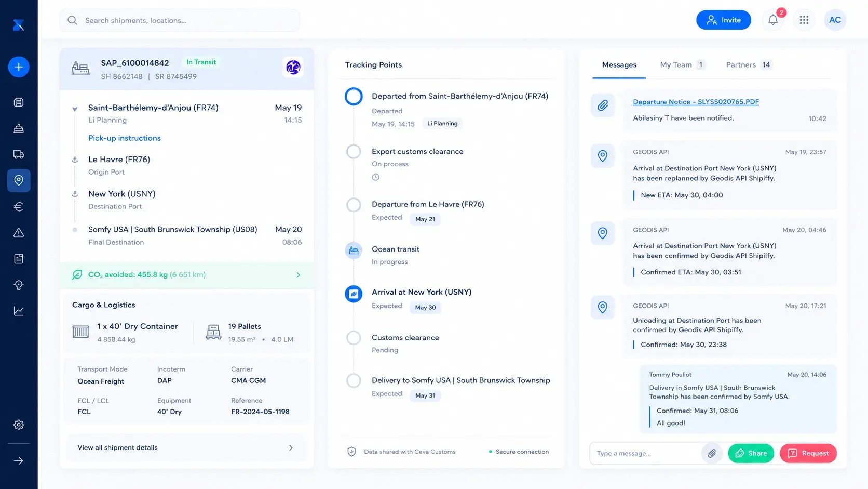The height and width of the screenshot is (489, 868).
Task: Collapse the Saint-Barthélemy-d'Anjou route arrow
Action: [x=75, y=109]
